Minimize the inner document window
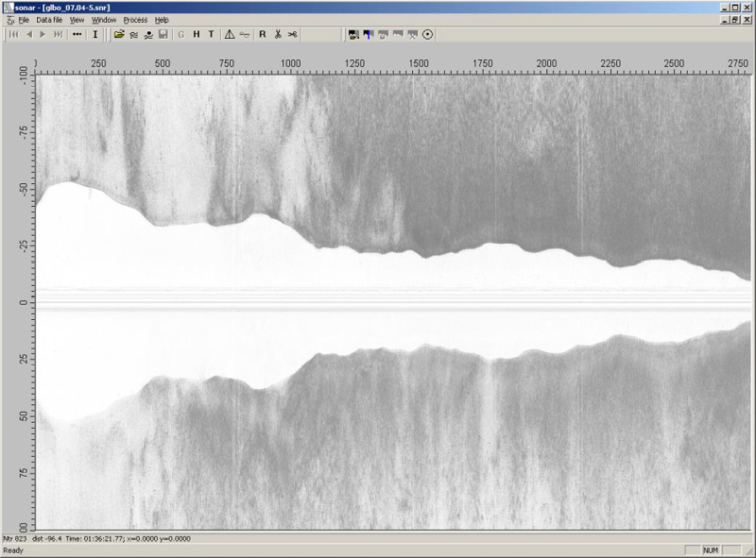This screenshot has width=756, height=558. (725, 20)
